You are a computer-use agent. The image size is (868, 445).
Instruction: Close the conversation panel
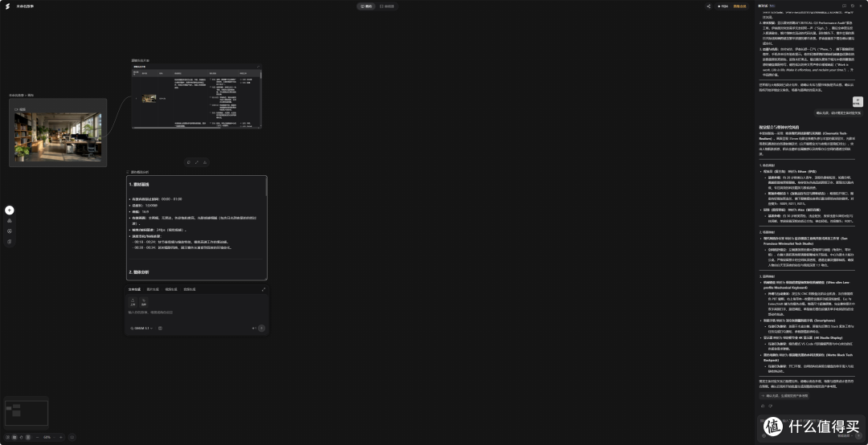pyautogui.click(x=860, y=6)
